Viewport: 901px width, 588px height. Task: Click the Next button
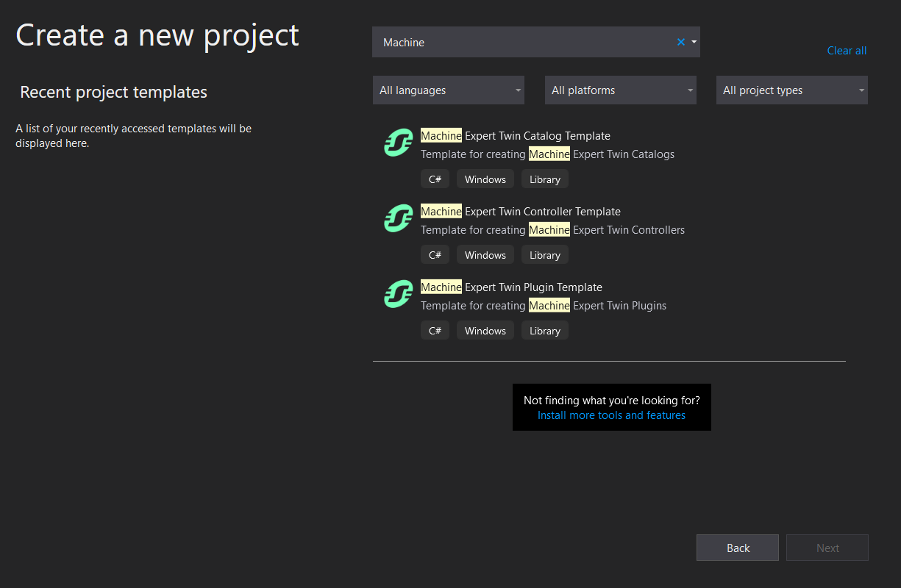[x=827, y=548]
